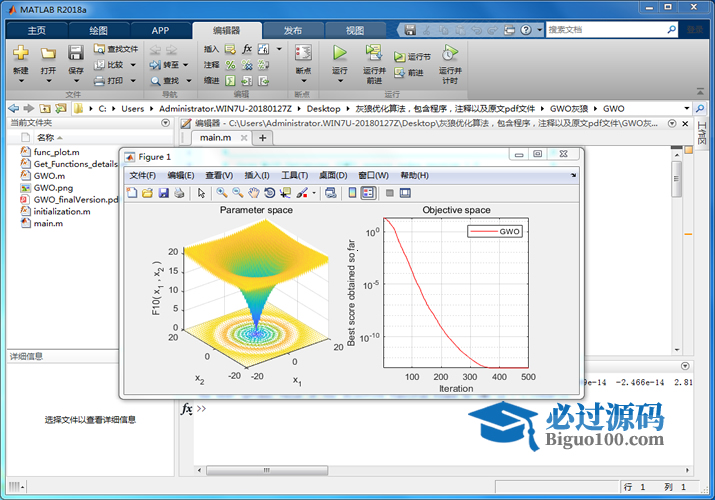Toggle the Insert Colorbar button in Figure toolbar
715x500 pixels.
(353, 193)
